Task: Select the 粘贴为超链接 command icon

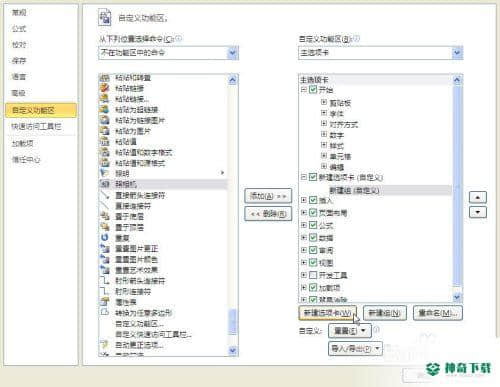Action: point(105,110)
